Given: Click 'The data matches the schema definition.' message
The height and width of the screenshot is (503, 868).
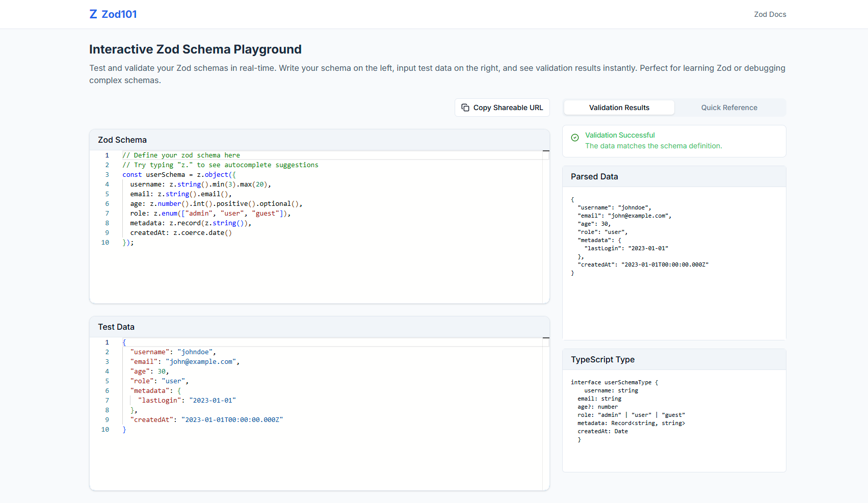Looking at the screenshot, I should pyautogui.click(x=653, y=146).
